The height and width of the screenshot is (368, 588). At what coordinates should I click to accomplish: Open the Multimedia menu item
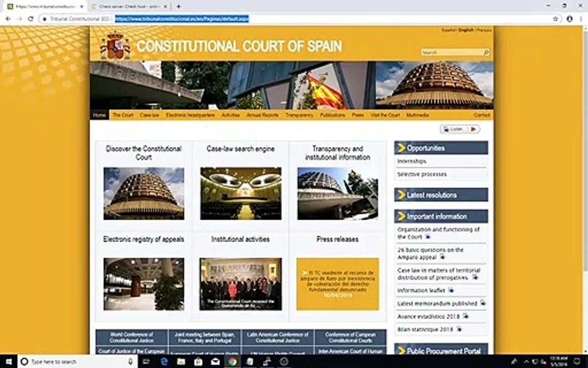click(418, 116)
